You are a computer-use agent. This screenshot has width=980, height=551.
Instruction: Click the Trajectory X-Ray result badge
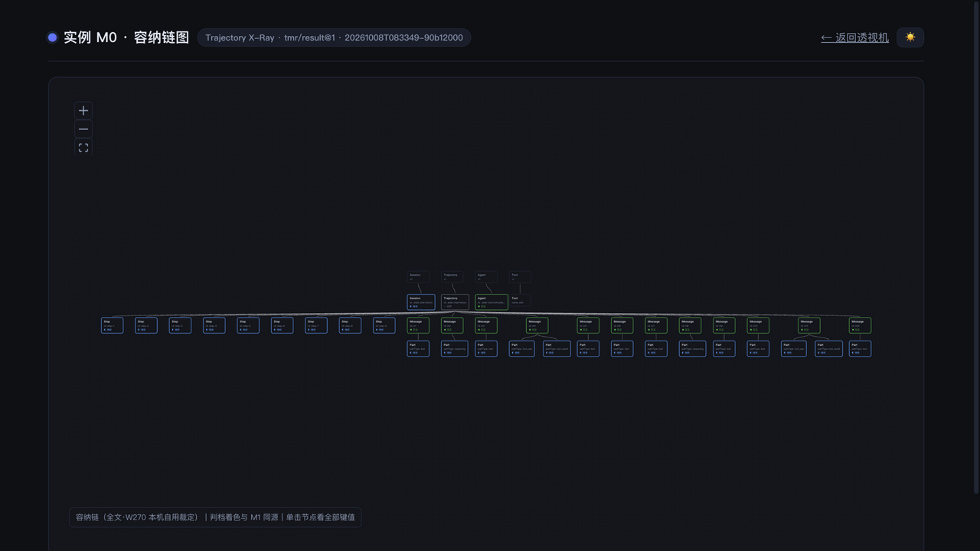click(334, 37)
